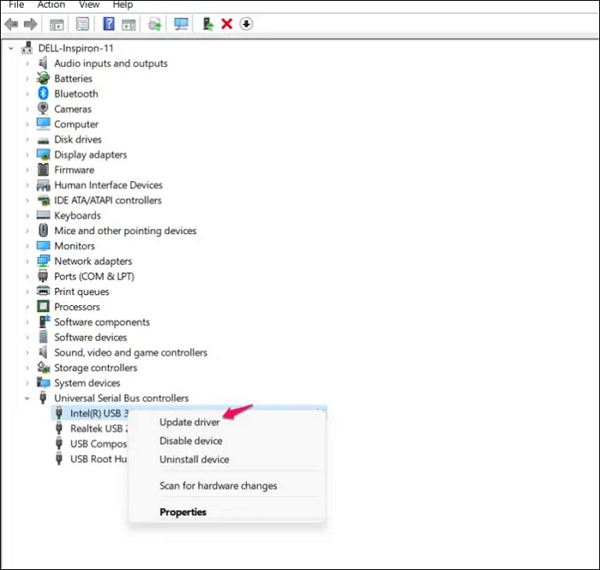Viewport: 600px width, 570px height.
Task: Expand the Audio inputs and outputs arrow
Action: coord(27,63)
